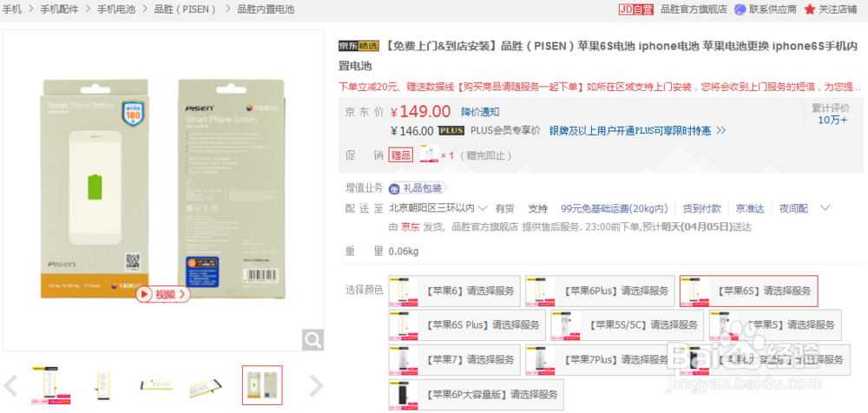This screenshot has height=413, width=868.
Task: Choose the 【苹果7】 battery option
Action: point(455,360)
